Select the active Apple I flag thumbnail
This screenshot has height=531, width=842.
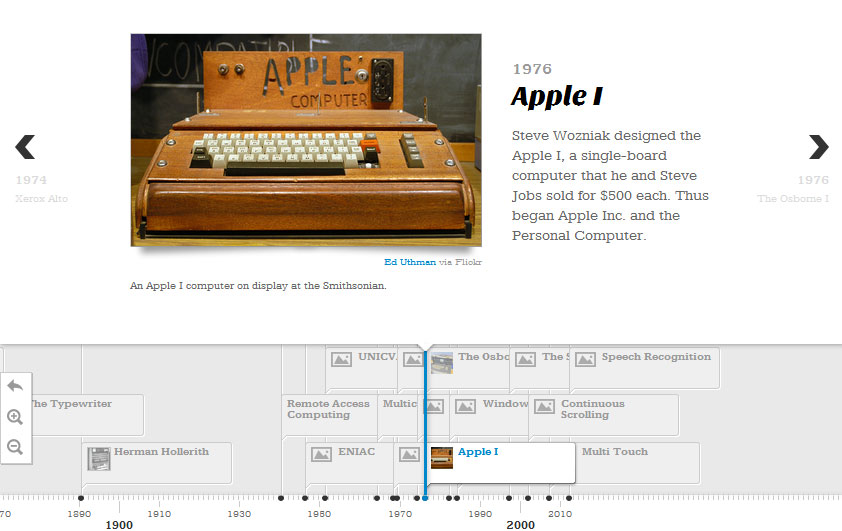tap(442, 458)
